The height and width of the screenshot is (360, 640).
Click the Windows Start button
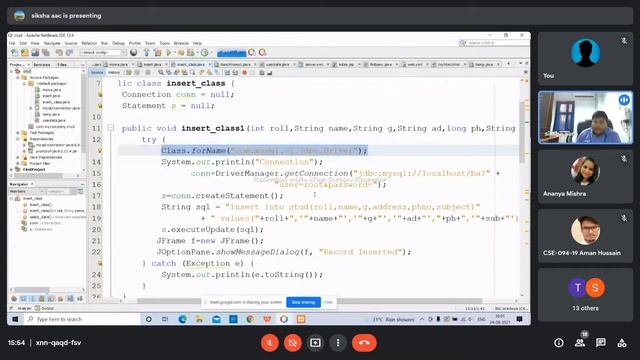(15, 319)
